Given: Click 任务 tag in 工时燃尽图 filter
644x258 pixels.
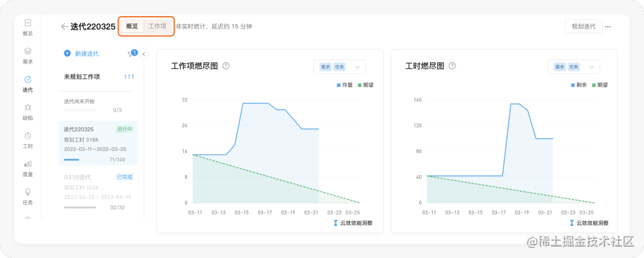Looking at the screenshot, I should [x=574, y=67].
